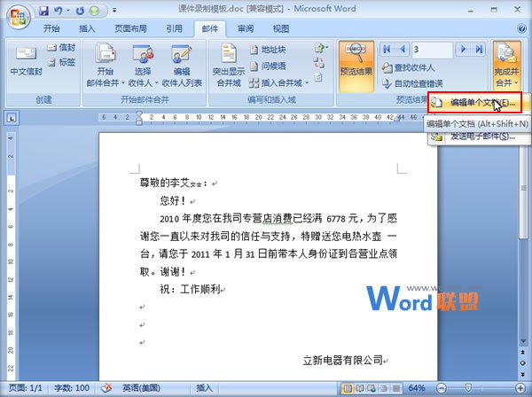
Task: Click the proofing status icon in status bar
Action: pyautogui.click(x=106, y=388)
